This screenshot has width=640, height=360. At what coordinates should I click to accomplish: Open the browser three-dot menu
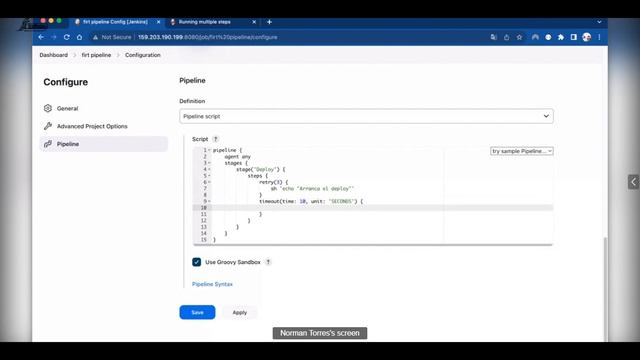[599, 37]
